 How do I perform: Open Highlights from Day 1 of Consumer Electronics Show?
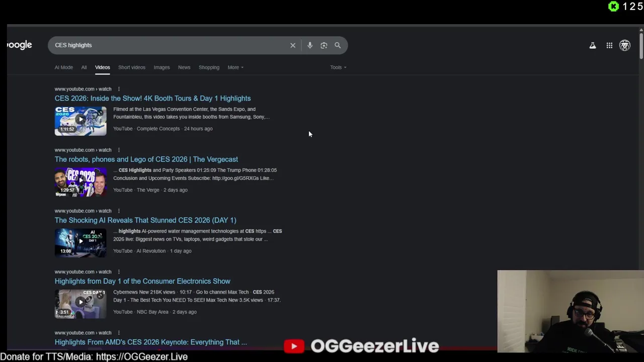pyautogui.click(x=142, y=281)
